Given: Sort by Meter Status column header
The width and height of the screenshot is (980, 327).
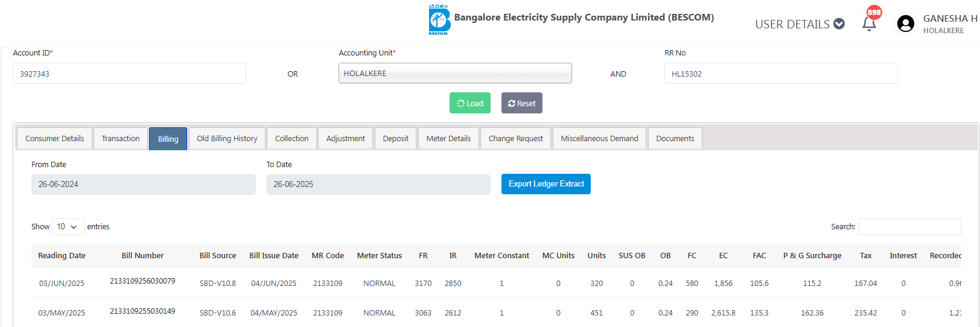Looking at the screenshot, I should 380,256.
